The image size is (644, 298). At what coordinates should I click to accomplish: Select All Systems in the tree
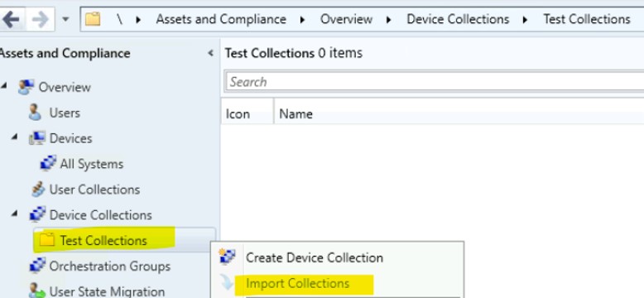92,164
